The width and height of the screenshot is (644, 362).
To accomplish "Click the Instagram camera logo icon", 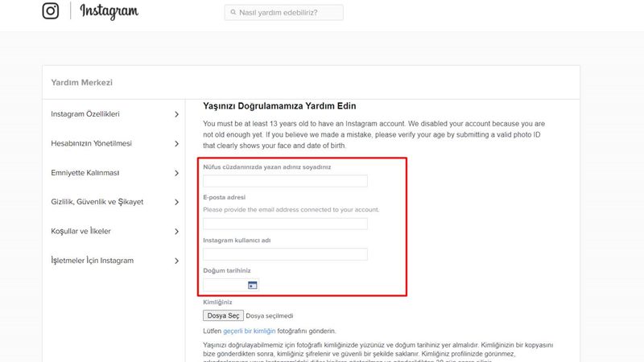I will pos(51,10).
